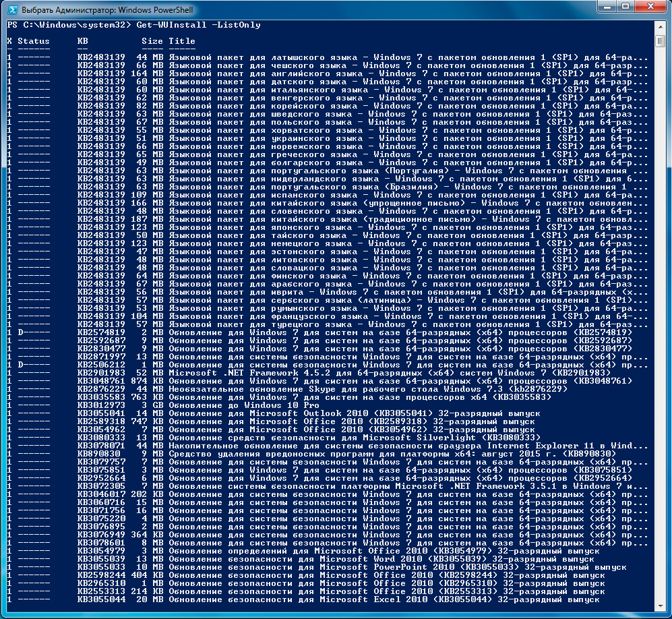Minimize the PowerShell window

607,7
